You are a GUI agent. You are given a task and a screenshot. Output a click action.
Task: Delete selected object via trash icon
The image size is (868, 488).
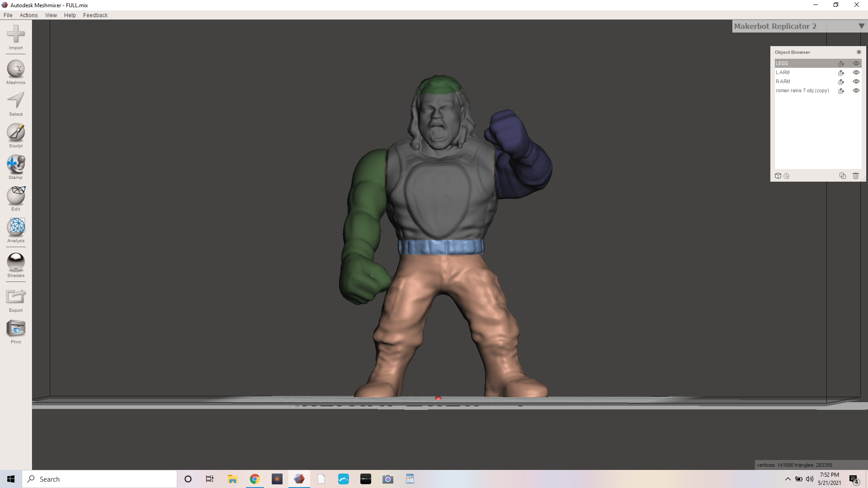coord(856,176)
